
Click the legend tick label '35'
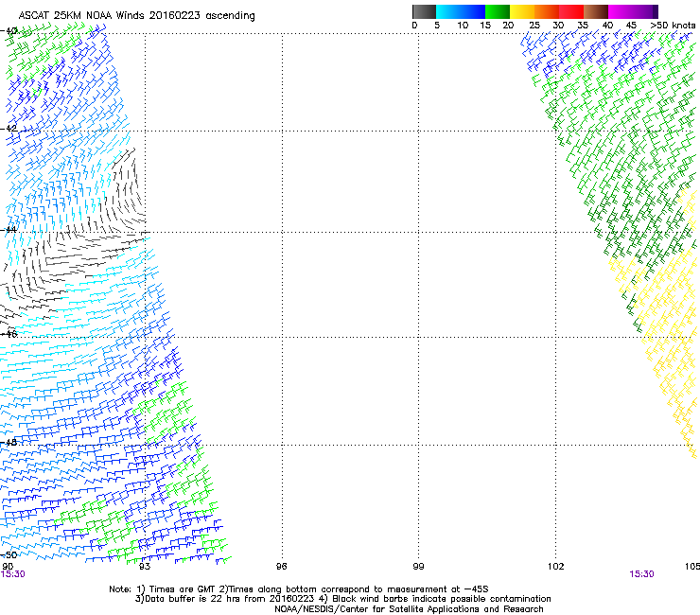(x=583, y=26)
